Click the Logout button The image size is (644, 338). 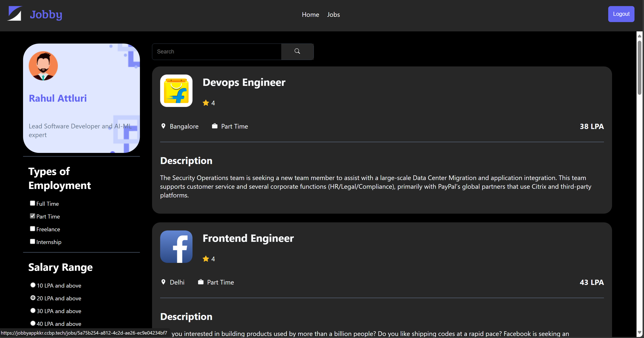(621, 14)
